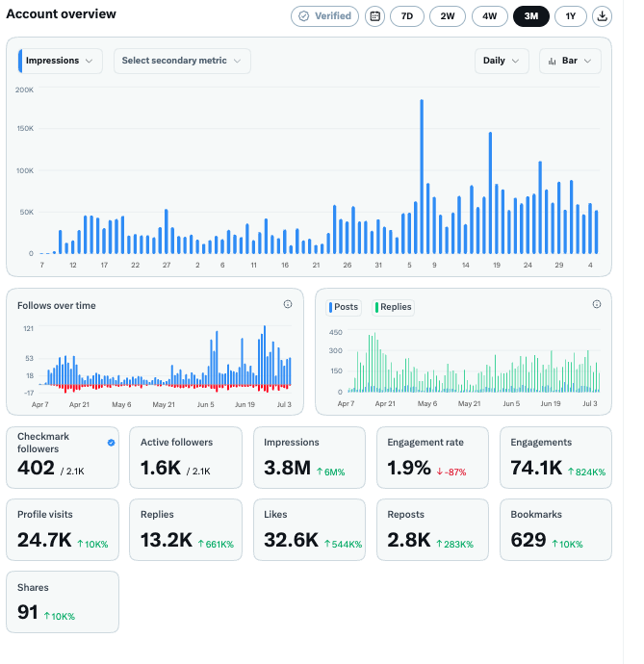Click the Reposts 2.8K card
Viewport: 644px width, 664px height.
(432, 530)
